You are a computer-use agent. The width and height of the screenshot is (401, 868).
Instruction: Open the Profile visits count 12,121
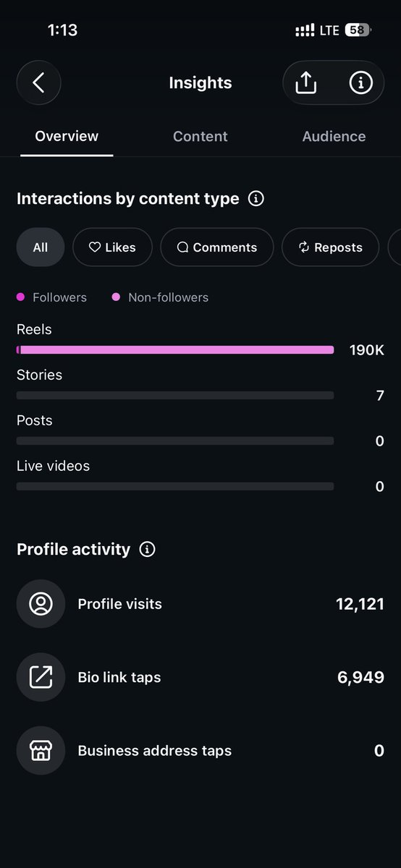pyautogui.click(x=360, y=604)
